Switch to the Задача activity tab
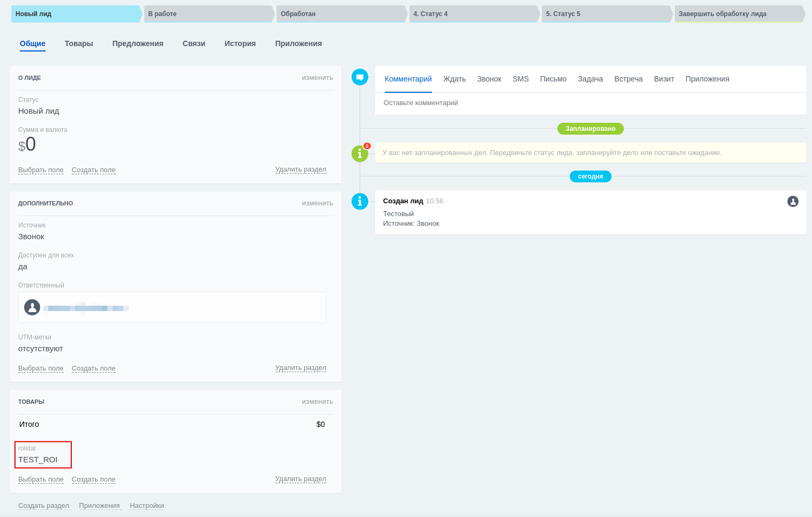 point(590,79)
